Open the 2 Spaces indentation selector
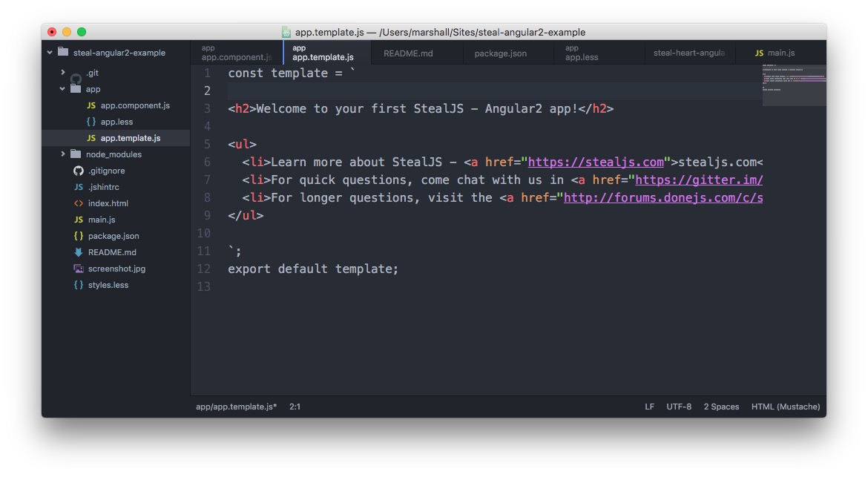Image resolution: width=868 pixels, height=477 pixels. pyautogui.click(x=721, y=407)
